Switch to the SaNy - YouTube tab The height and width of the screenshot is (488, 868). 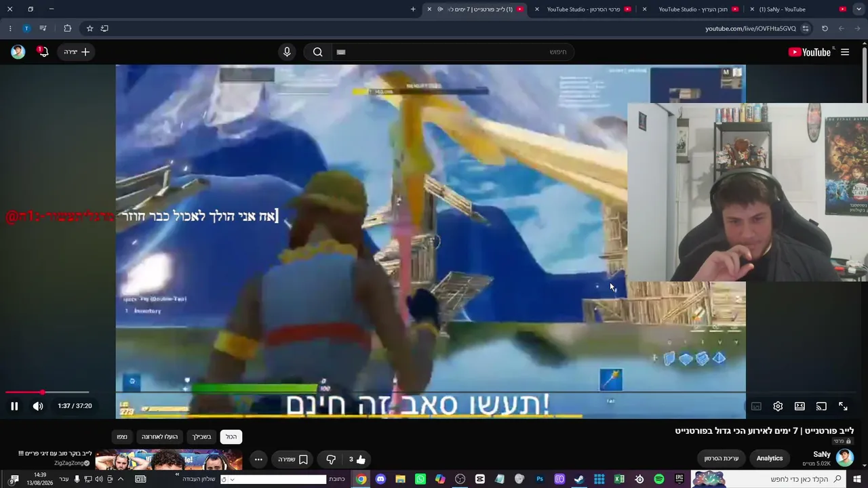click(800, 9)
